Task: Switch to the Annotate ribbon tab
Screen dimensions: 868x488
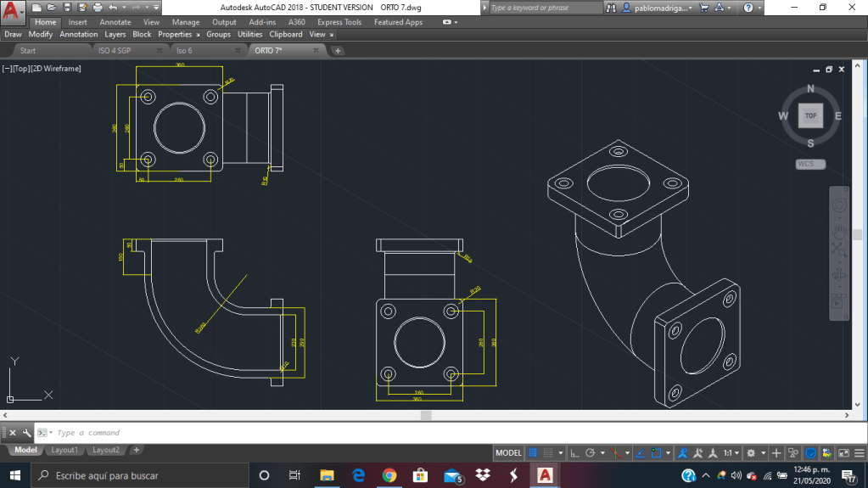Action: (115, 22)
